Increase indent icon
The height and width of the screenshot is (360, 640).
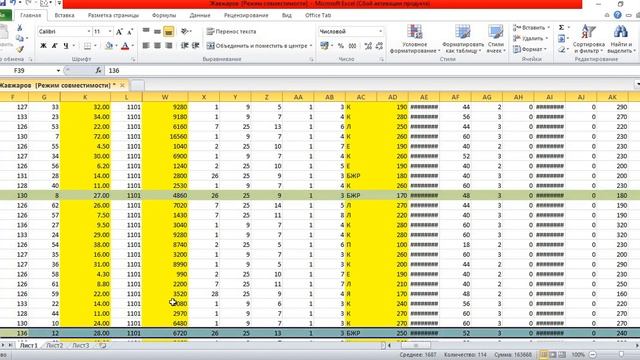click(196, 46)
